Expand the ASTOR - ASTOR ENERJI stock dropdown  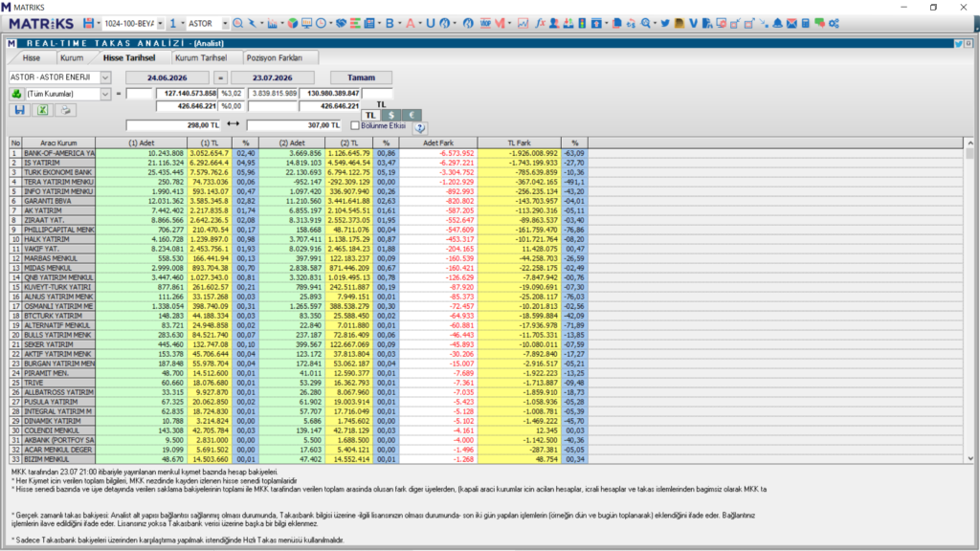(x=105, y=77)
